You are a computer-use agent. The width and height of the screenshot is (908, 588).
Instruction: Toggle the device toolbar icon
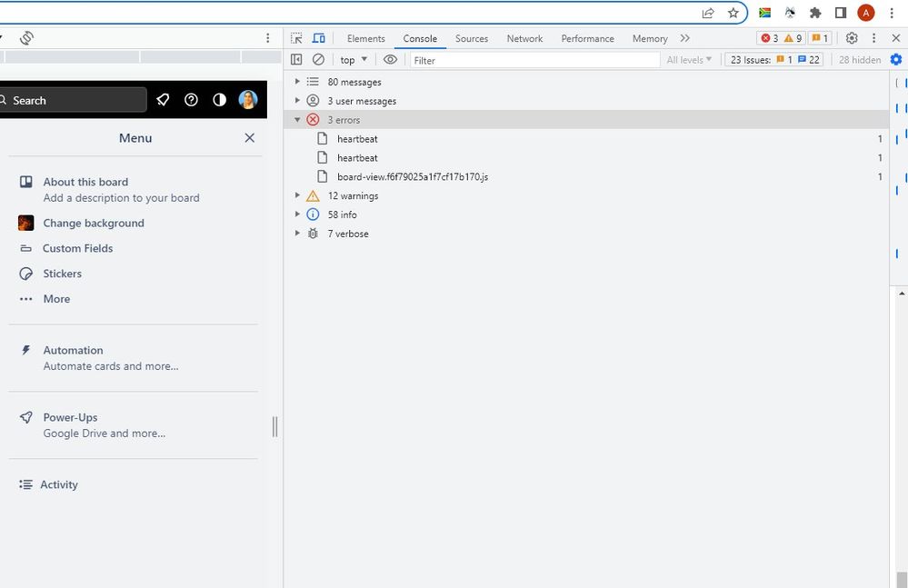tap(318, 38)
